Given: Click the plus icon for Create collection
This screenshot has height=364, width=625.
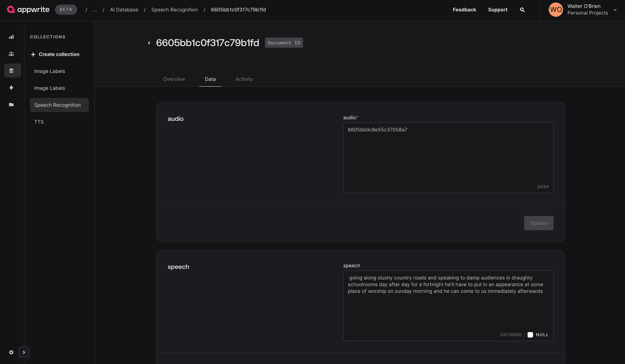Looking at the screenshot, I should (33, 54).
